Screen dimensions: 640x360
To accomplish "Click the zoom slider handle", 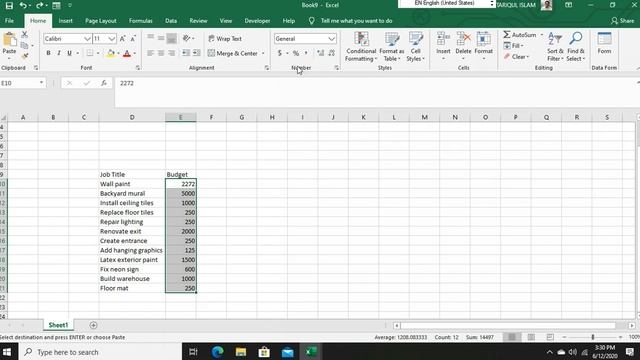I will tap(593, 337).
